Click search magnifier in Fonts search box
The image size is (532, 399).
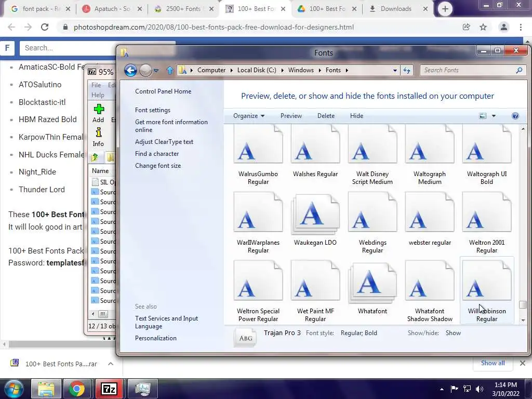pyautogui.click(x=519, y=70)
